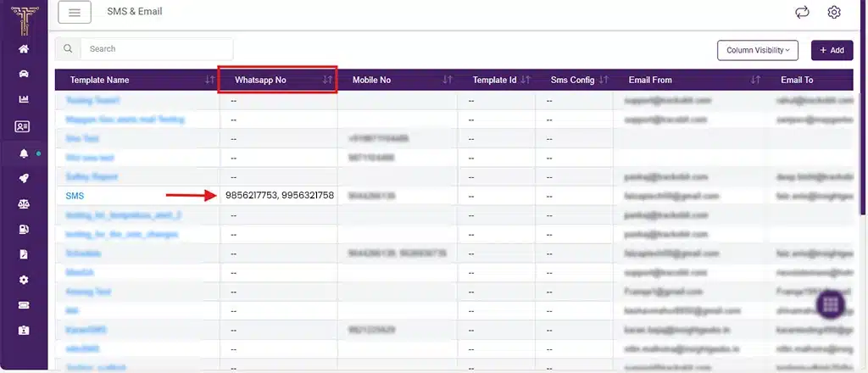The height and width of the screenshot is (373, 868).
Task: Open the ticket sidebar icon
Action: [x=23, y=305]
